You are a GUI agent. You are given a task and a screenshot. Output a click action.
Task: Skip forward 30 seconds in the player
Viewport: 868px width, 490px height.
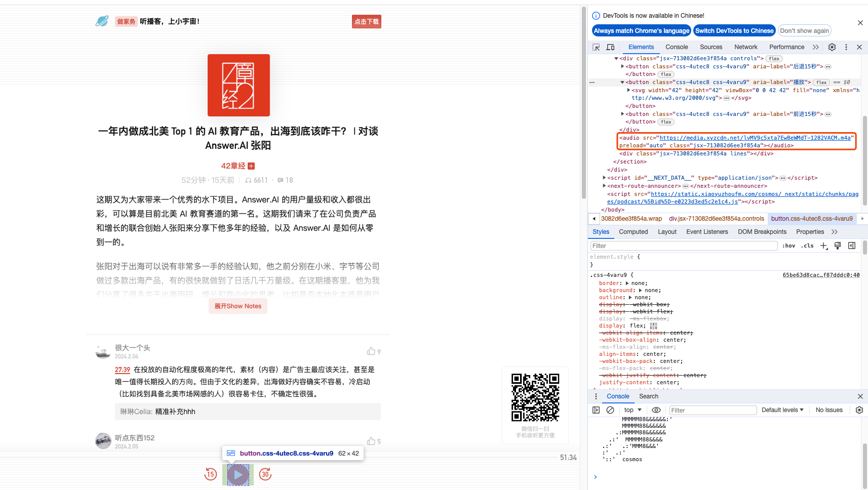click(x=265, y=474)
